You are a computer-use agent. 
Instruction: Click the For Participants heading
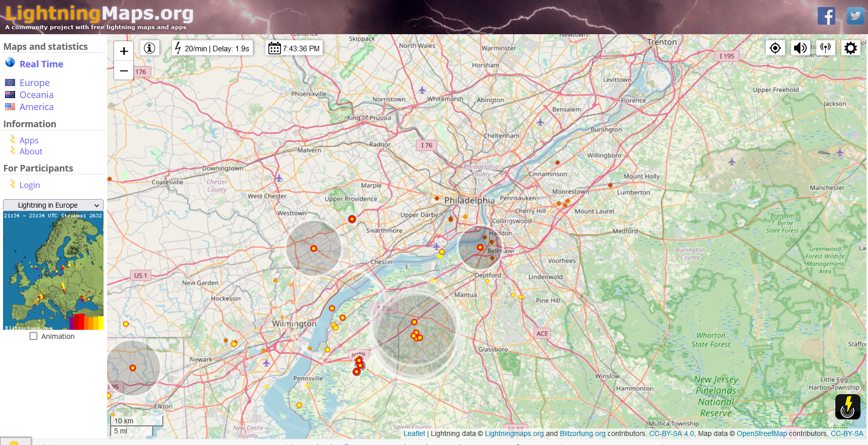tap(38, 168)
